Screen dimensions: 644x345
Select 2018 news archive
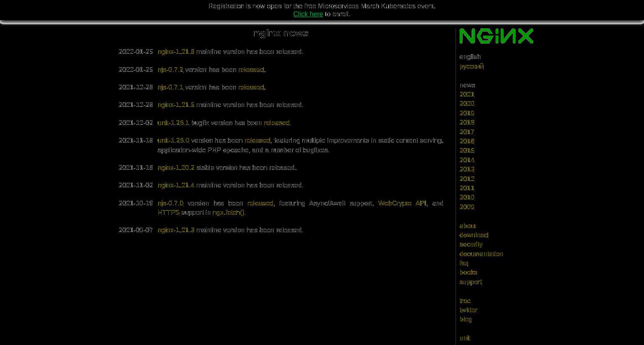point(467,122)
